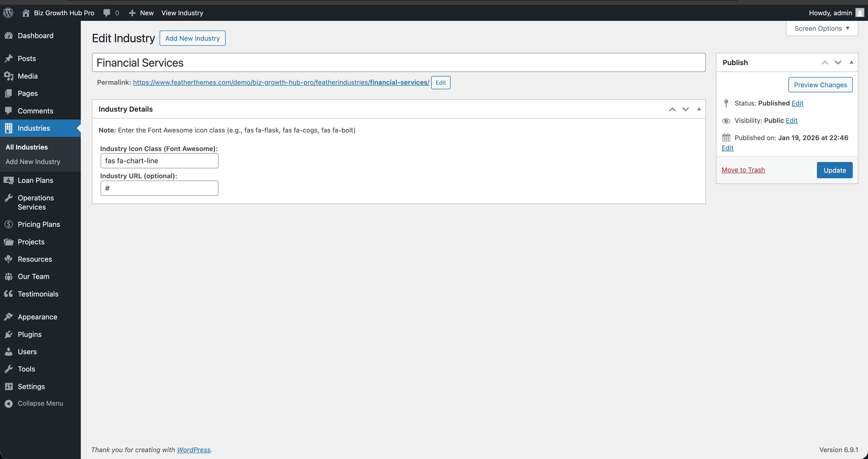The image size is (868, 459).
Task: Click the Media sidebar icon
Action: (x=9, y=76)
